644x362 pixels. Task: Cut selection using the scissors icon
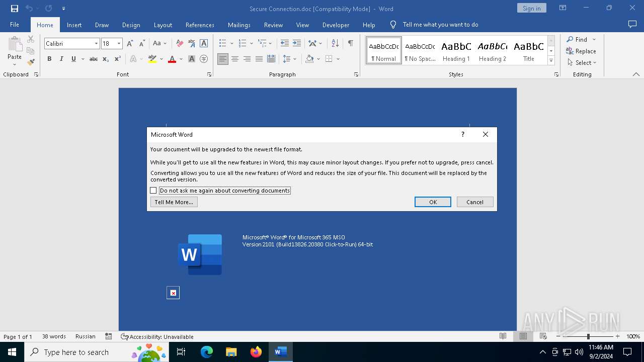(31, 39)
